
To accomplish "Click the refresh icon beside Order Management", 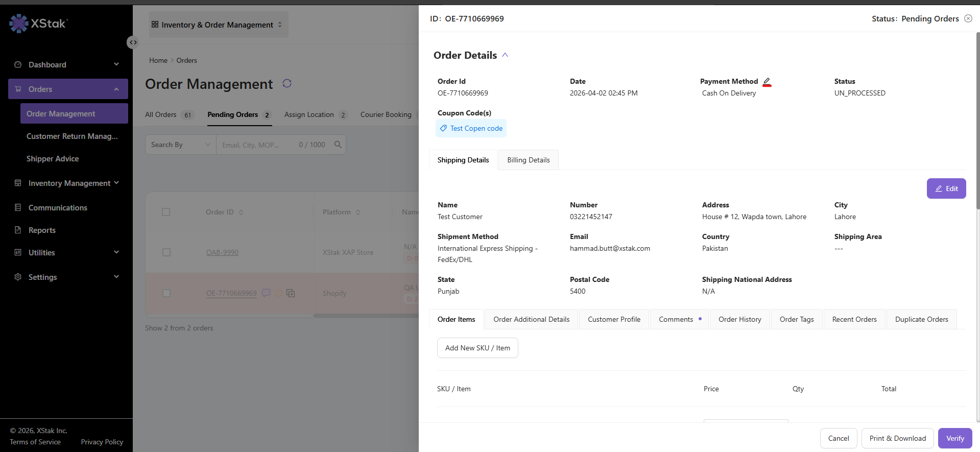I will [x=287, y=83].
